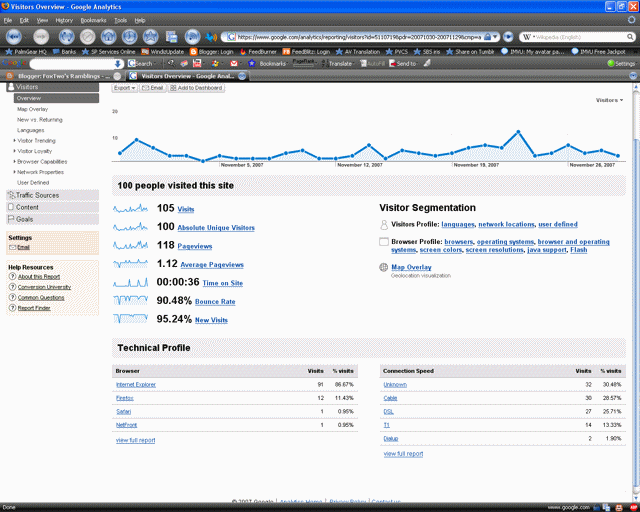The height and width of the screenshot is (512, 640).
Task: Click the red ABP icon in status bar
Action: [633, 508]
